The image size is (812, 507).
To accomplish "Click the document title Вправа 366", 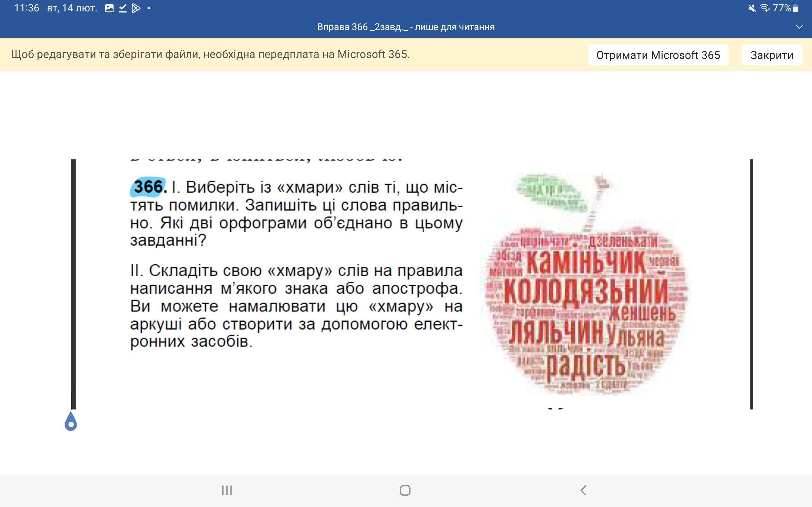I will (405, 27).
